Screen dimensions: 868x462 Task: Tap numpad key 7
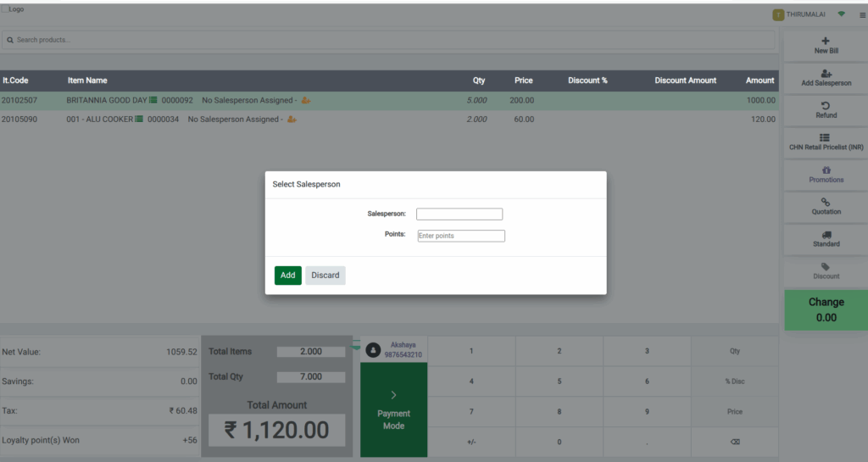pyautogui.click(x=471, y=412)
